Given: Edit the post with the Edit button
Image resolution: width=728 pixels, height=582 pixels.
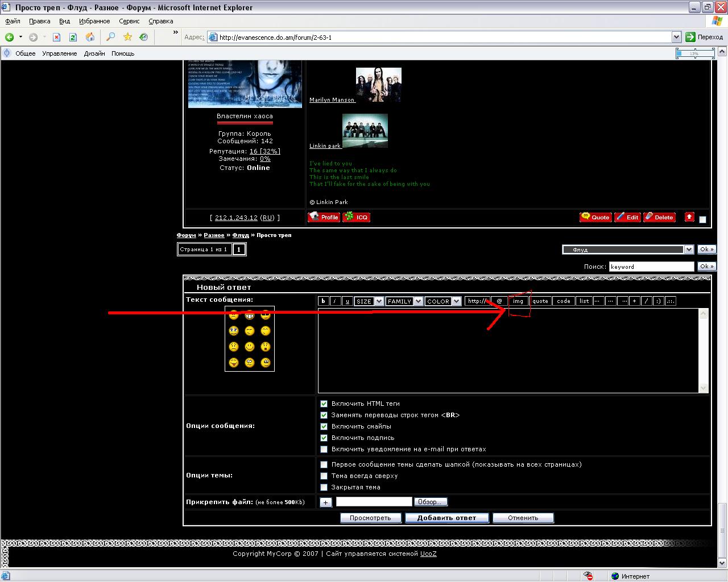Looking at the screenshot, I should pos(627,217).
